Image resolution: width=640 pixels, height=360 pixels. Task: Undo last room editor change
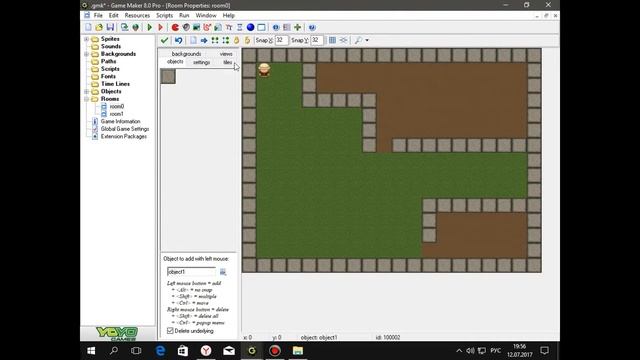point(178,40)
